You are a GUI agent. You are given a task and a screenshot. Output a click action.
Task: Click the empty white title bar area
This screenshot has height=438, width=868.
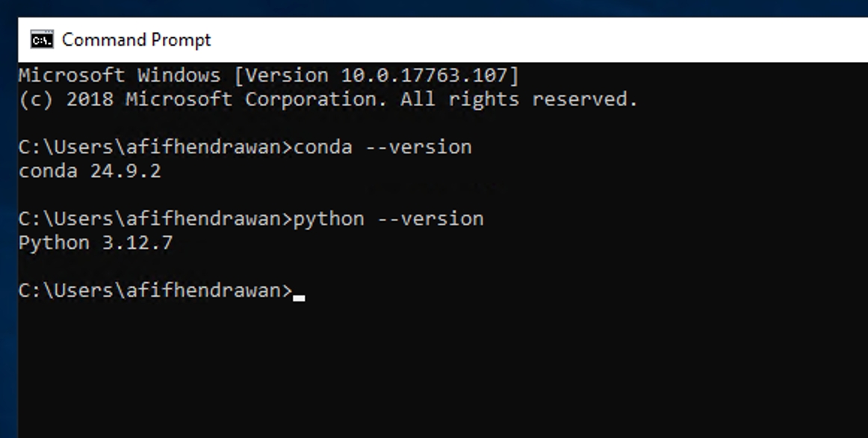click(x=523, y=40)
